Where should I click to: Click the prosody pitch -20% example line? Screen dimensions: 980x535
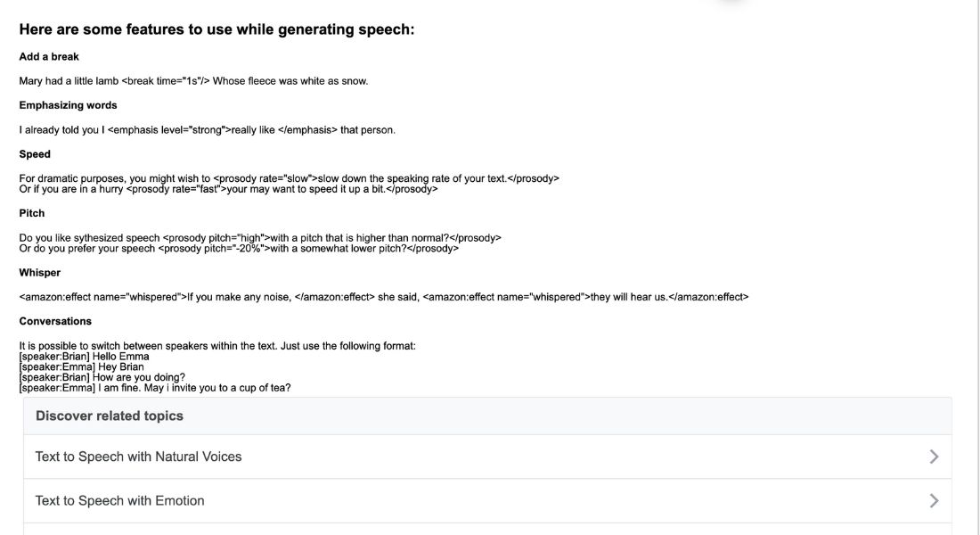[239, 249]
